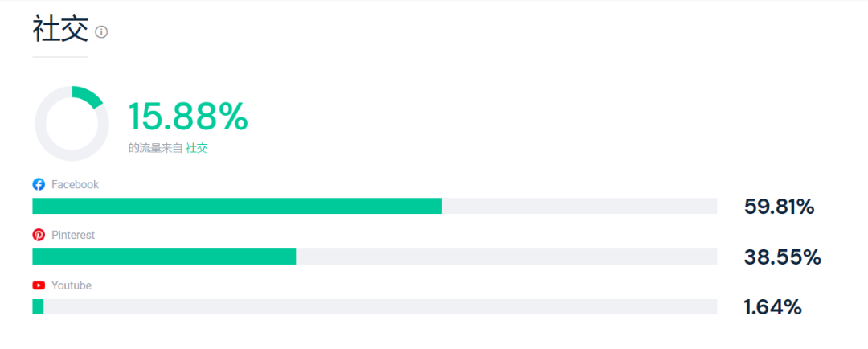Click the Facebook logo icon
This screenshot has width=868, height=349.
coord(39,184)
